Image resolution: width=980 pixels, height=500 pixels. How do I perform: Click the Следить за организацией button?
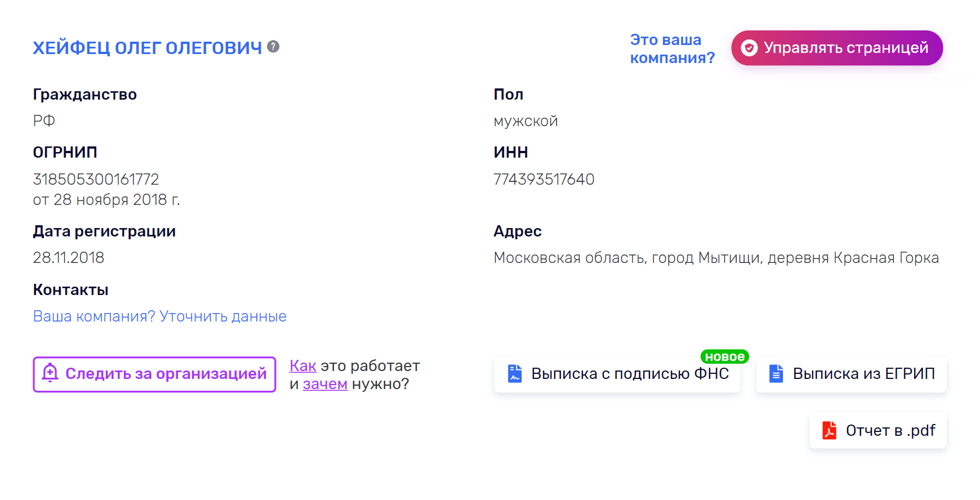point(154,374)
